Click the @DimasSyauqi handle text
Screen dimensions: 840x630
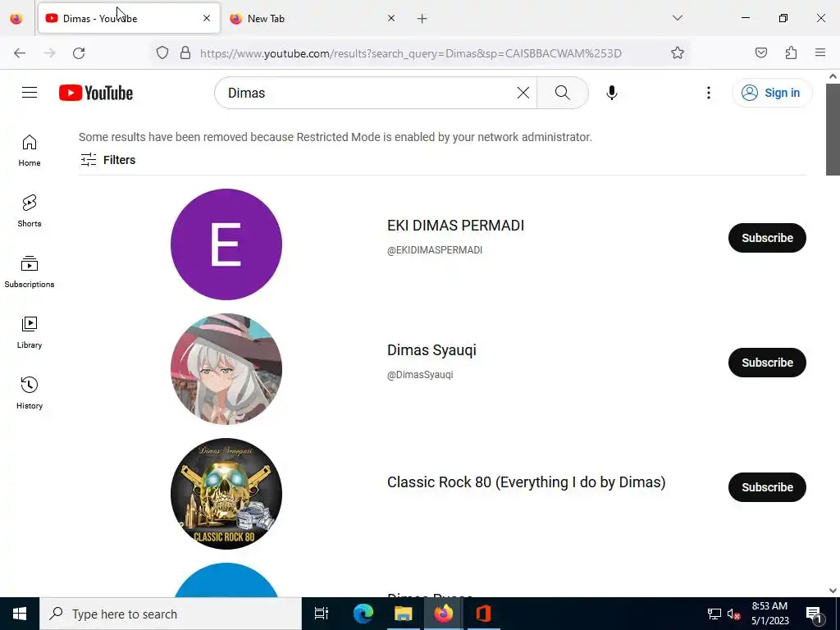click(420, 375)
